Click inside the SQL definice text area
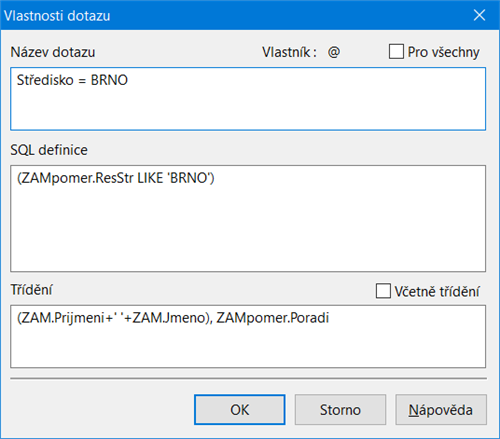 point(248,218)
